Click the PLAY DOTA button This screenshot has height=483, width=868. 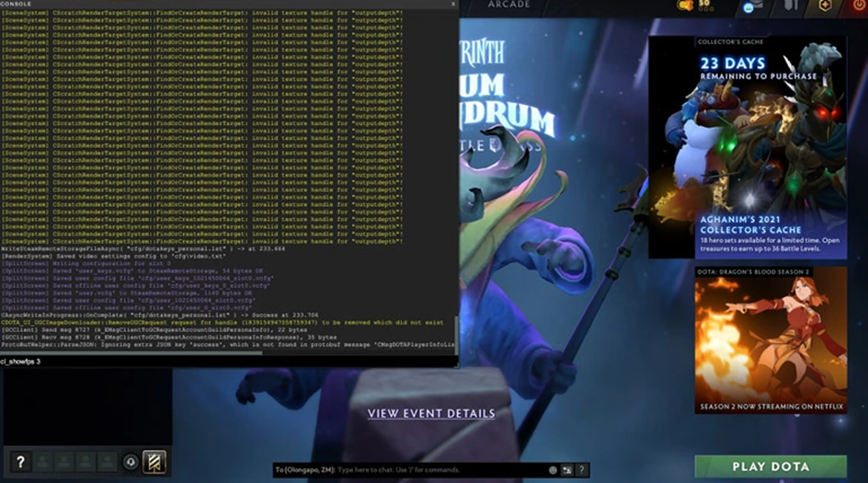point(771,466)
